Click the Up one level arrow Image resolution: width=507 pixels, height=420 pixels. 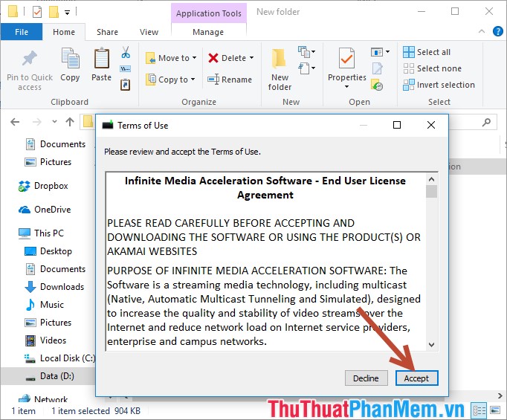click(70, 122)
